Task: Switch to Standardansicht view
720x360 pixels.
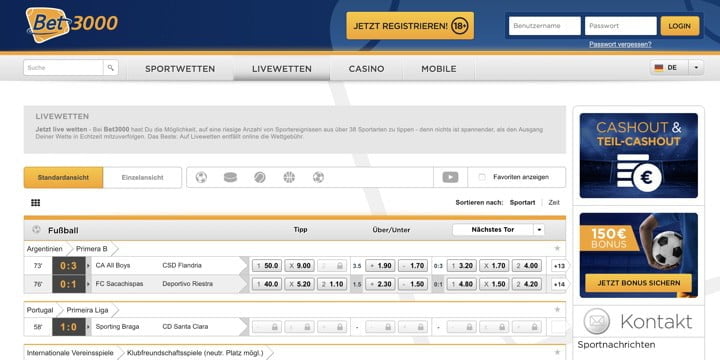Action: pos(63,177)
